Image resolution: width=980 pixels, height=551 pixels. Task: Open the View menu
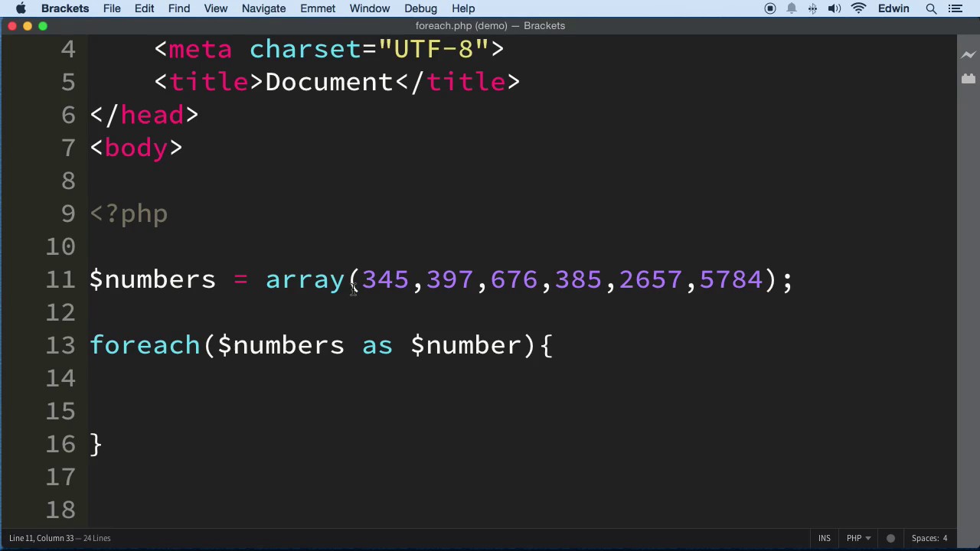(216, 8)
